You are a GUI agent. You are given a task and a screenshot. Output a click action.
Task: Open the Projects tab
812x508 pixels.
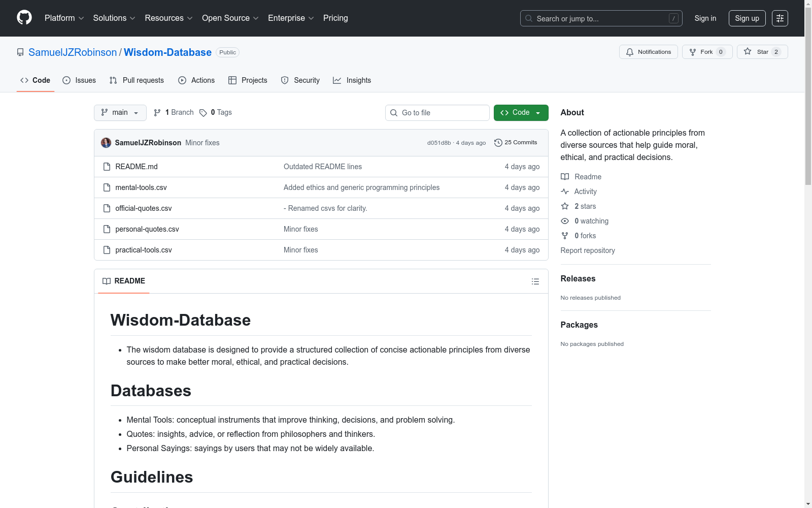(248, 80)
